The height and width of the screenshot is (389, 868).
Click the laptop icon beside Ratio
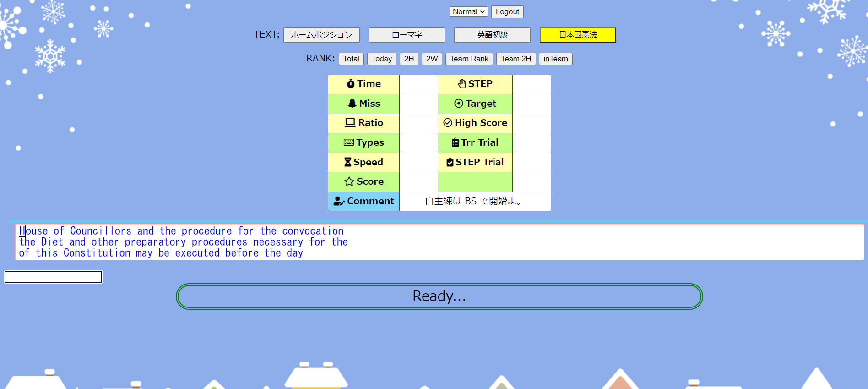tap(350, 123)
